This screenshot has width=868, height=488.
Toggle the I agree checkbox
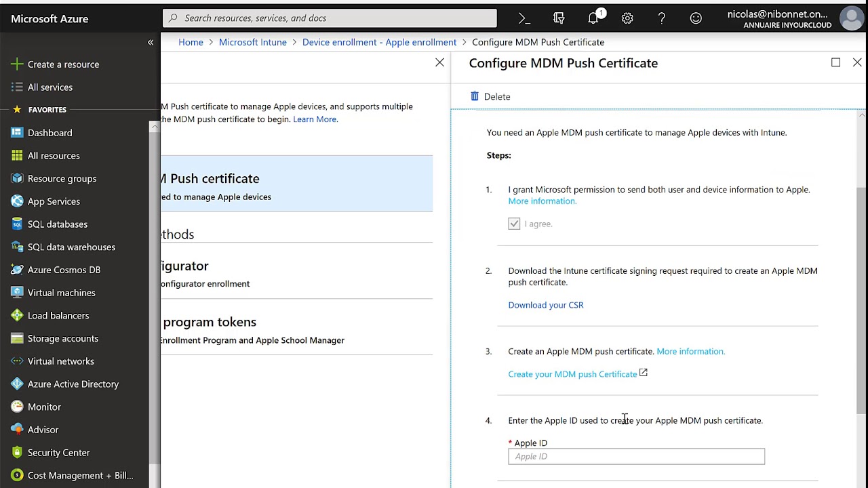pos(514,224)
